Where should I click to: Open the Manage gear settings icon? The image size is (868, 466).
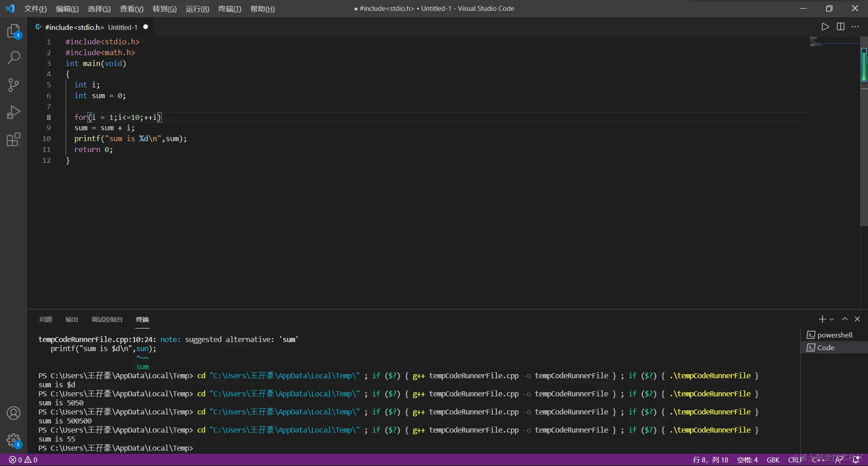coord(14,440)
